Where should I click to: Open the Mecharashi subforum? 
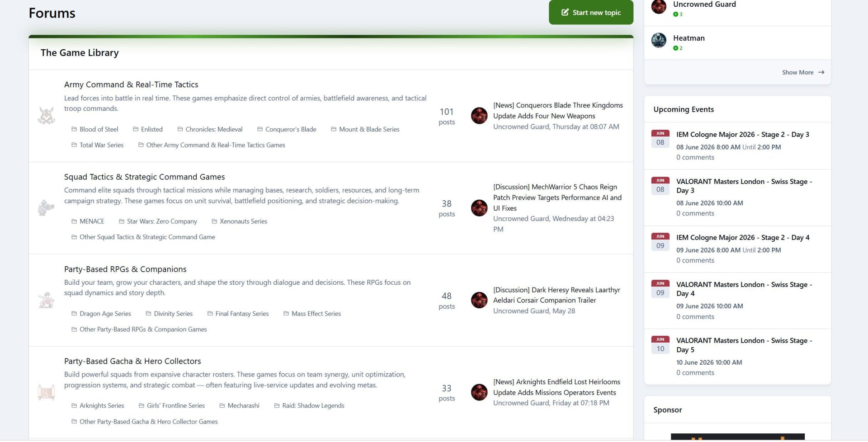[240, 406]
